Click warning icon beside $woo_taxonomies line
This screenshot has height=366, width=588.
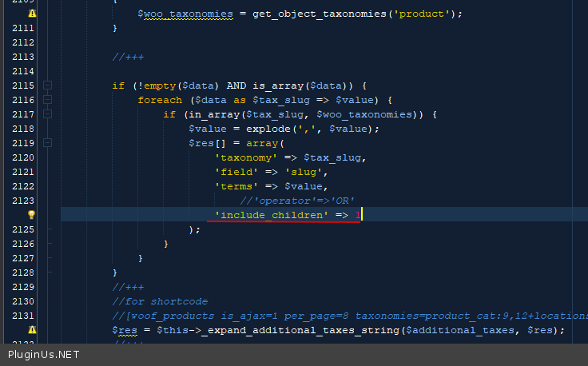click(32, 14)
